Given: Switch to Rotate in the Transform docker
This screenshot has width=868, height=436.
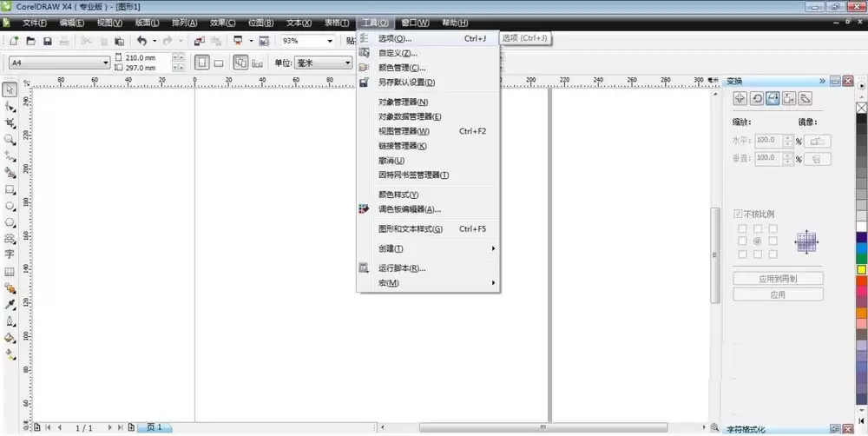Looking at the screenshot, I should click(x=757, y=99).
